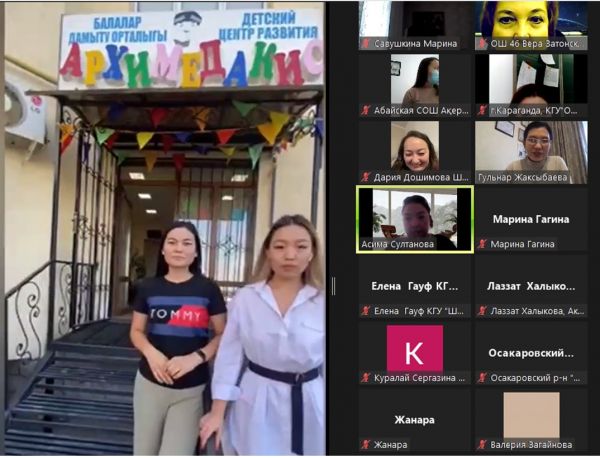The image size is (600, 458).
Task: Select the muted mic icon for Лаззат Халыкова
Action: (482, 311)
